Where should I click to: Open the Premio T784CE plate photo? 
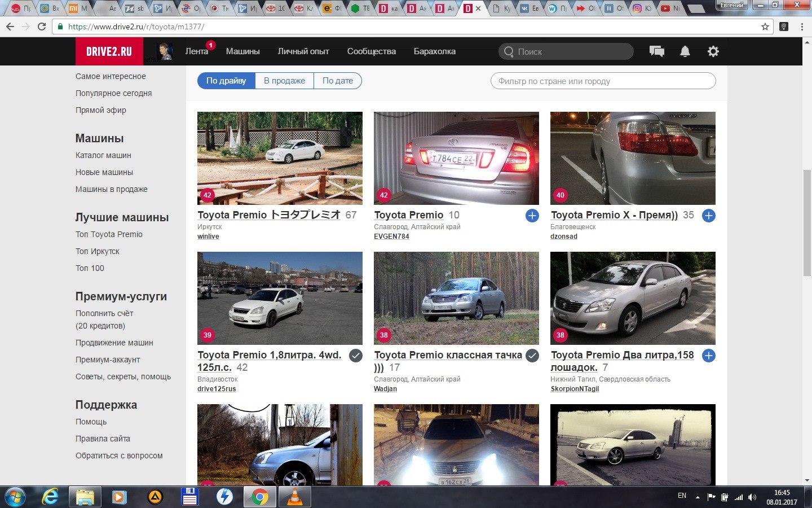(456, 158)
